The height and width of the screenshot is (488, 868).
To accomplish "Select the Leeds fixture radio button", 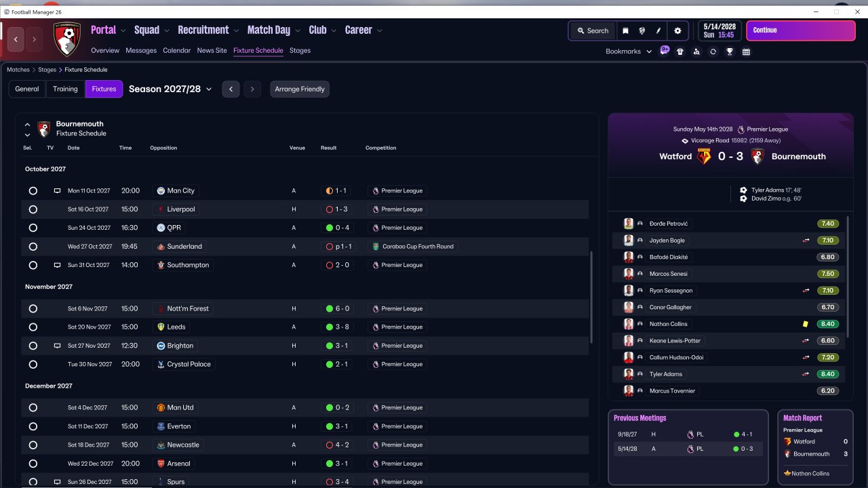I will pos(33,327).
